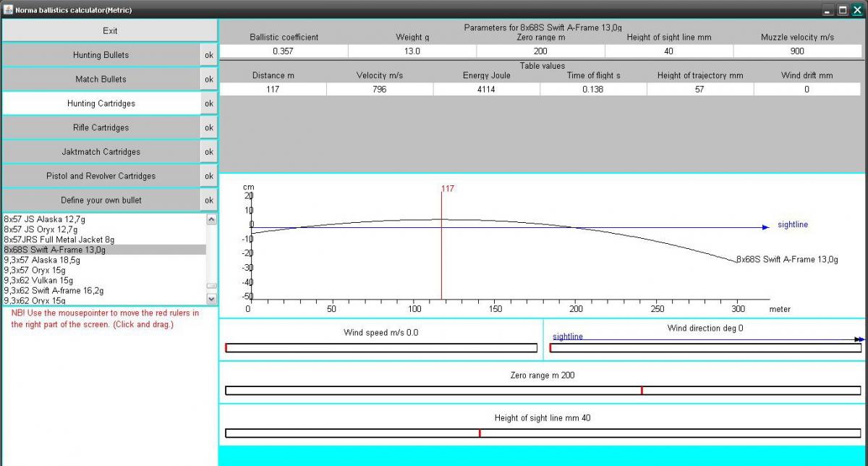Image resolution: width=868 pixels, height=466 pixels.
Task: Click the Zero range slider bar
Action: 542,391
